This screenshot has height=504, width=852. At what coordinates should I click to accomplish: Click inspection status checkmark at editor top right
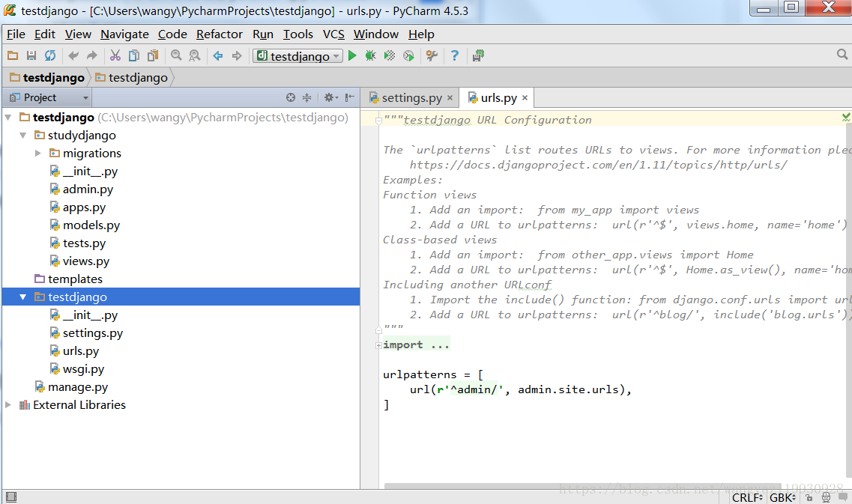click(x=846, y=117)
